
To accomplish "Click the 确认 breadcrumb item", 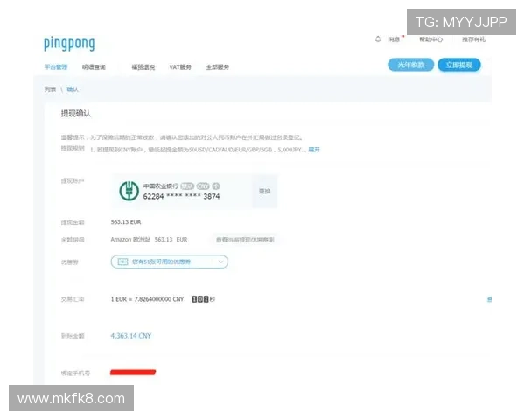I will (73, 89).
